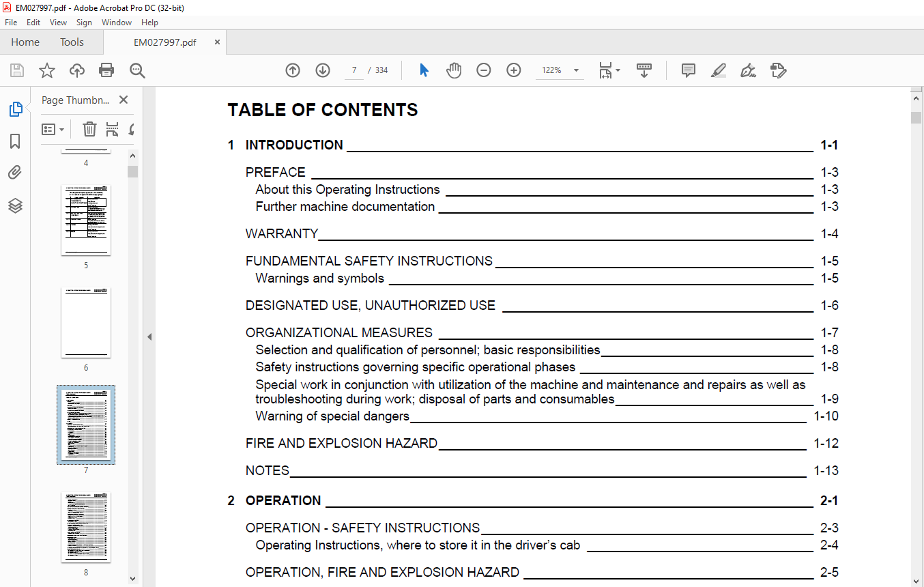Open thumbnail options dropdown menu
The image size is (924, 587).
point(53,129)
